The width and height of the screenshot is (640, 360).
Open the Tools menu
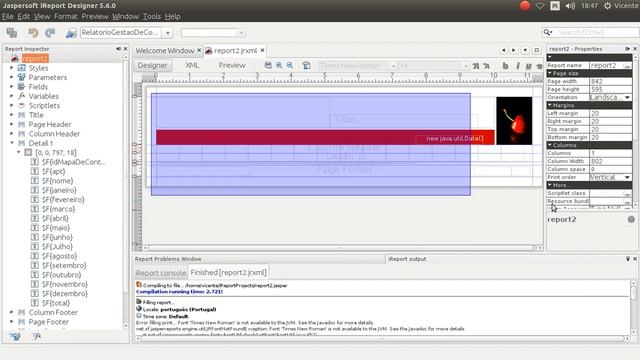pos(151,16)
